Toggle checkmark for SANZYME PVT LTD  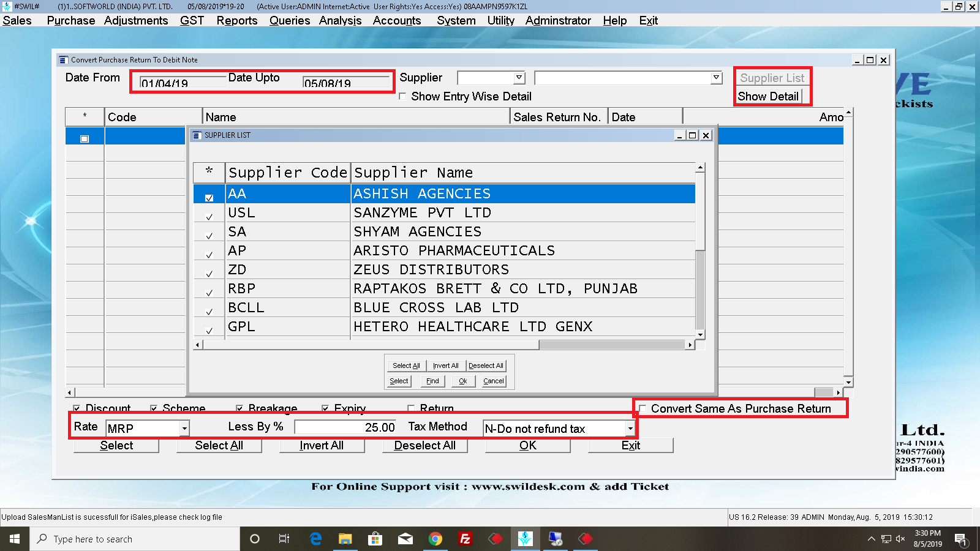pyautogui.click(x=209, y=217)
